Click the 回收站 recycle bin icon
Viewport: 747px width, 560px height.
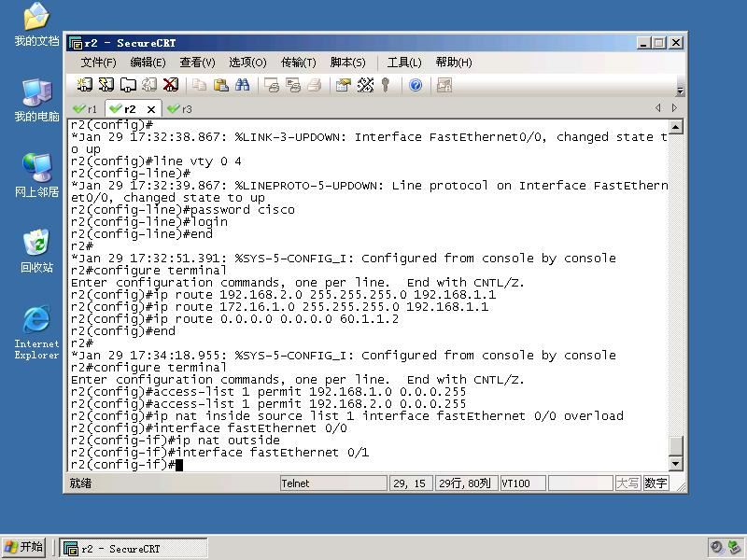click(36, 251)
